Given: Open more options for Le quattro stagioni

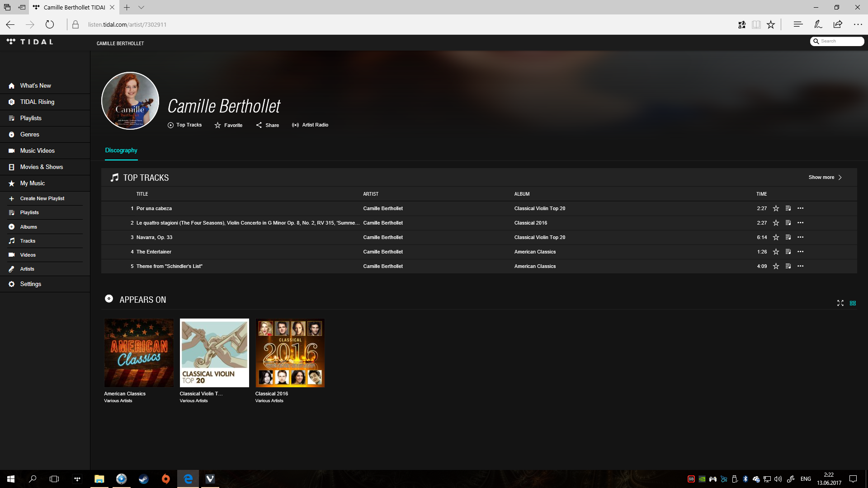Looking at the screenshot, I should tap(801, 223).
